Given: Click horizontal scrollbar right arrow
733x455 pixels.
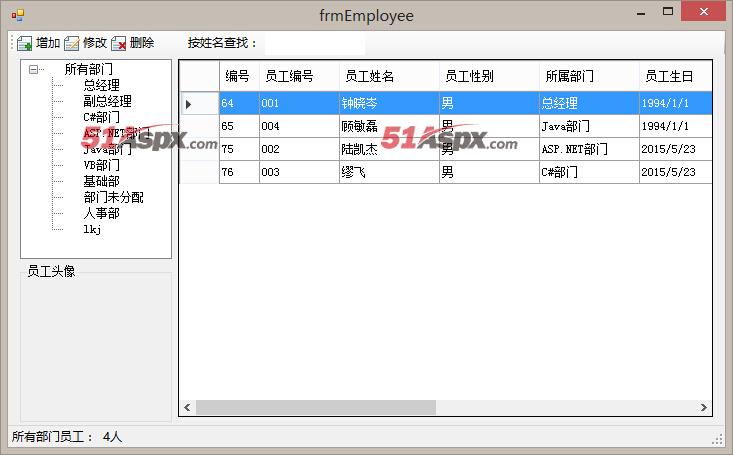Looking at the screenshot, I should (704, 407).
